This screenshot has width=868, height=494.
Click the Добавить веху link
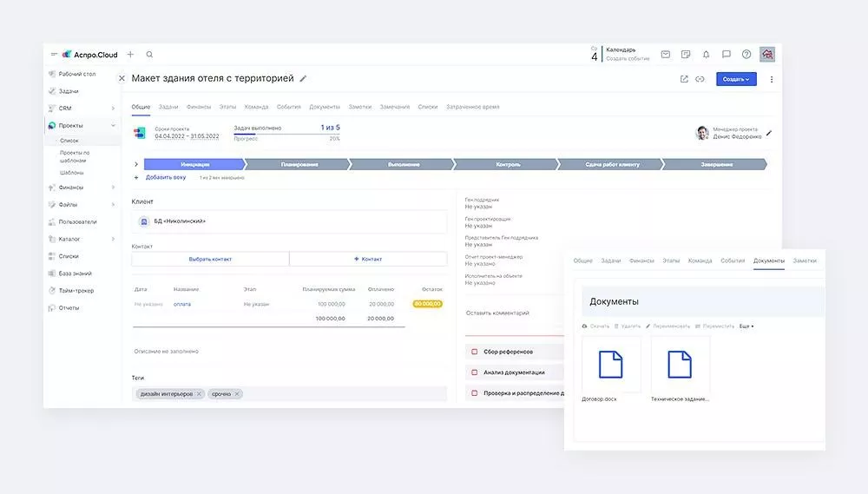[x=165, y=177]
